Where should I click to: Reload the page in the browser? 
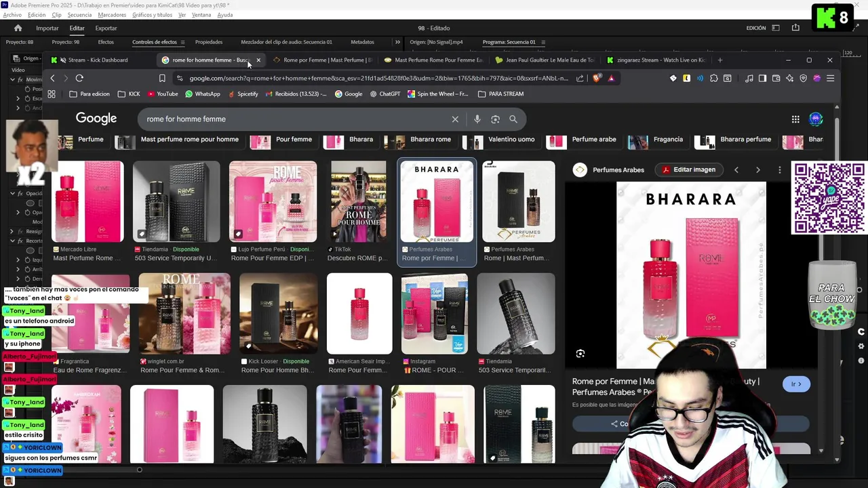[x=79, y=78]
